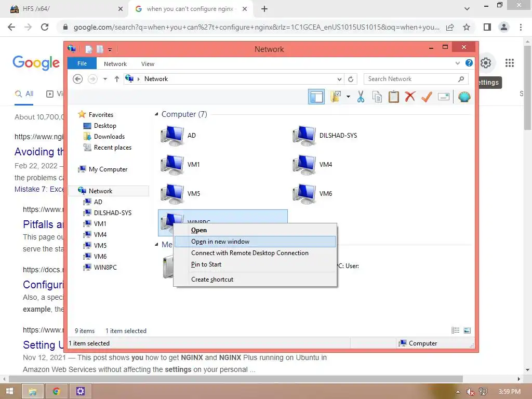Click Chrome bookmark star icon

[x=467, y=27]
